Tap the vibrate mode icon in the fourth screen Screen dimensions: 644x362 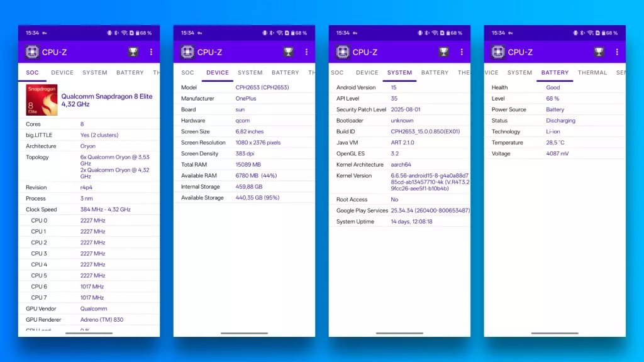click(575, 33)
